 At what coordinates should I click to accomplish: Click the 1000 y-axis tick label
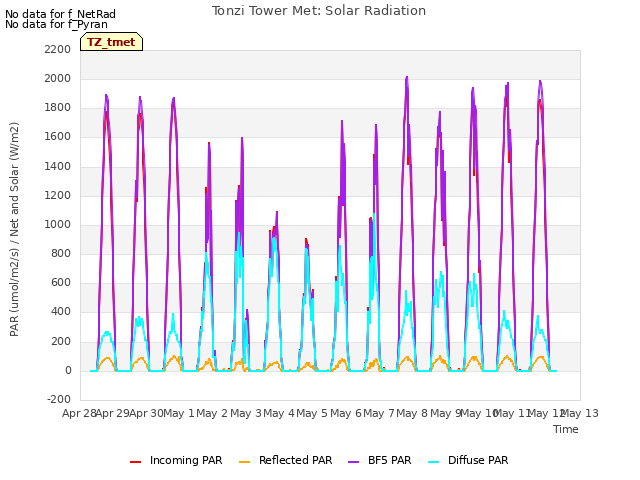pyautogui.click(x=58, y=224)
